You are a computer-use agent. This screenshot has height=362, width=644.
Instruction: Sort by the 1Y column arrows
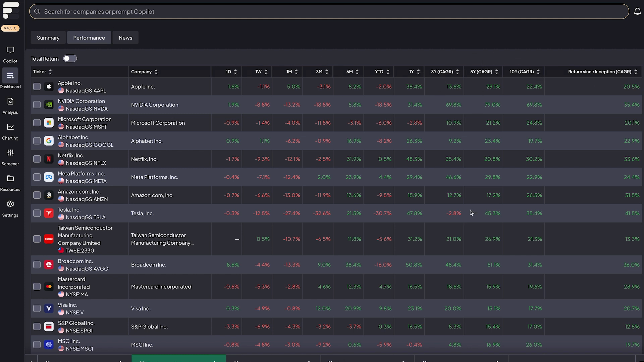418,72
